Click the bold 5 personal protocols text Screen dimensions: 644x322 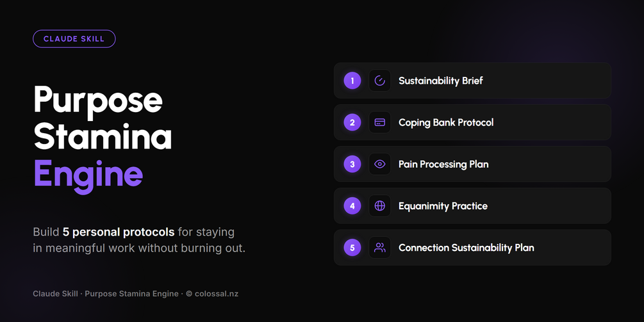pos(119,232)
